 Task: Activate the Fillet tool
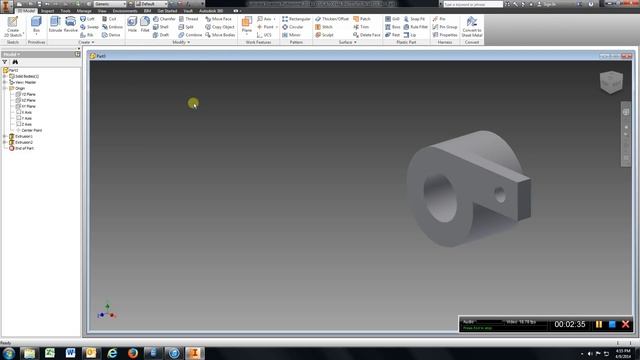coord(145,25)
